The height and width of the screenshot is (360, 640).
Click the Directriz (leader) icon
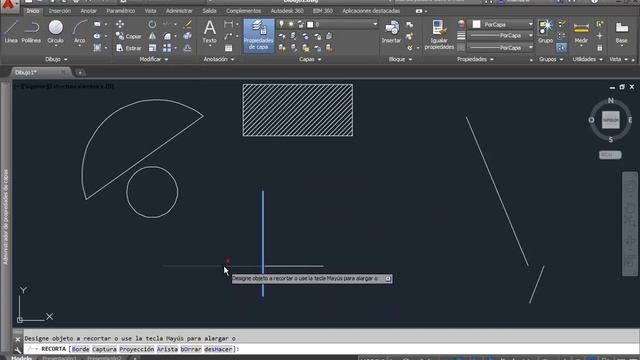(229, 36)
